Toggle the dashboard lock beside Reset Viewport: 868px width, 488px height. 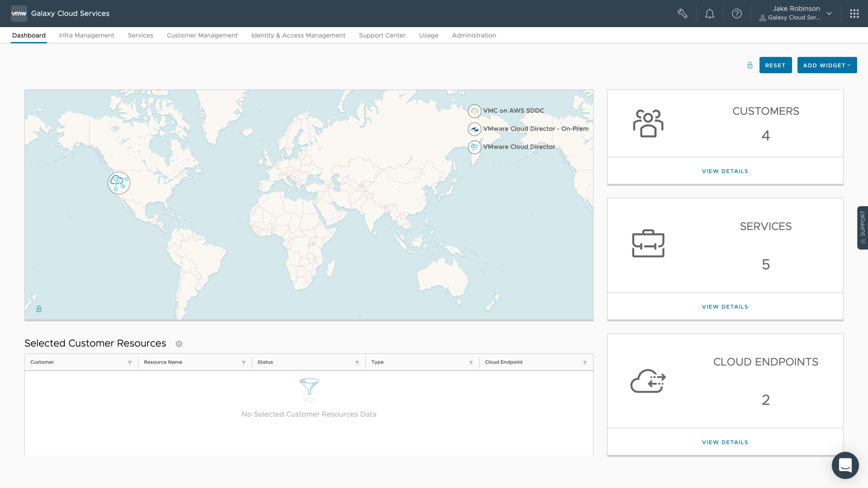(750, 65)
